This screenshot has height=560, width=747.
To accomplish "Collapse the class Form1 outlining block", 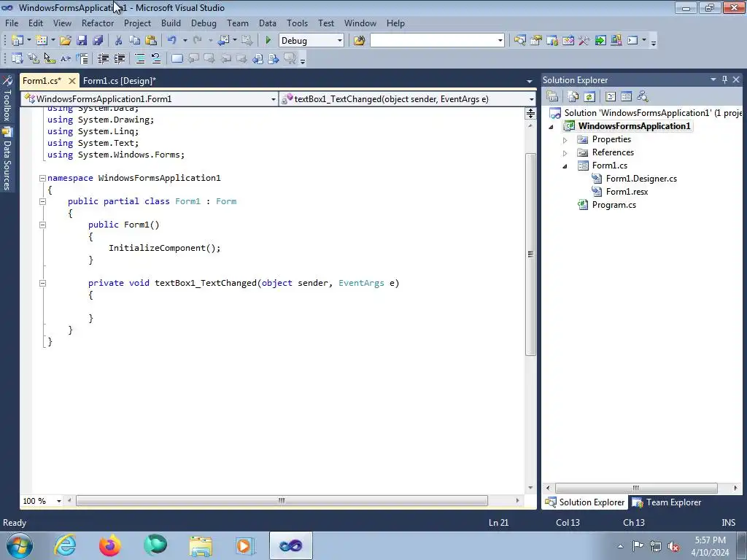I will pyautogui.click(x=42, y=201).
